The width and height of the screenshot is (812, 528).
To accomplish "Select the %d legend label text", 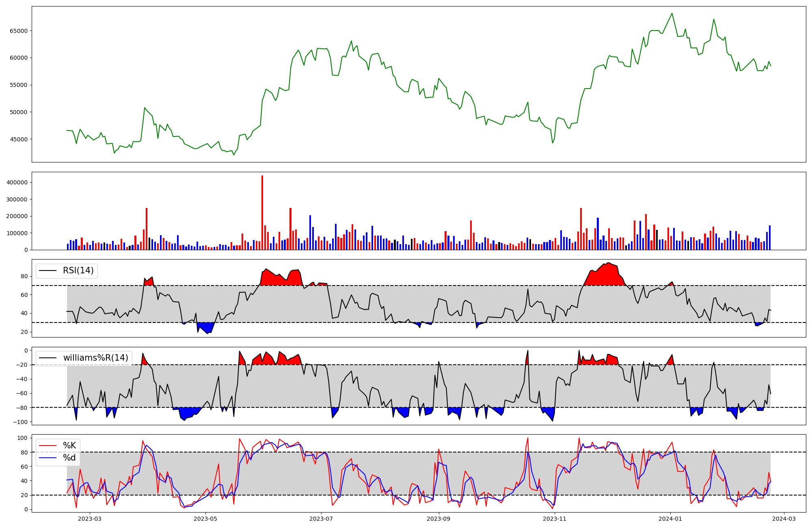I will pos(69,458).
